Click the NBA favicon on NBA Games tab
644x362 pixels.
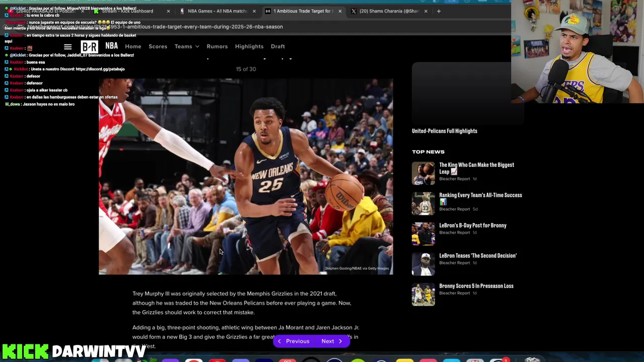[x=182, y=11]
